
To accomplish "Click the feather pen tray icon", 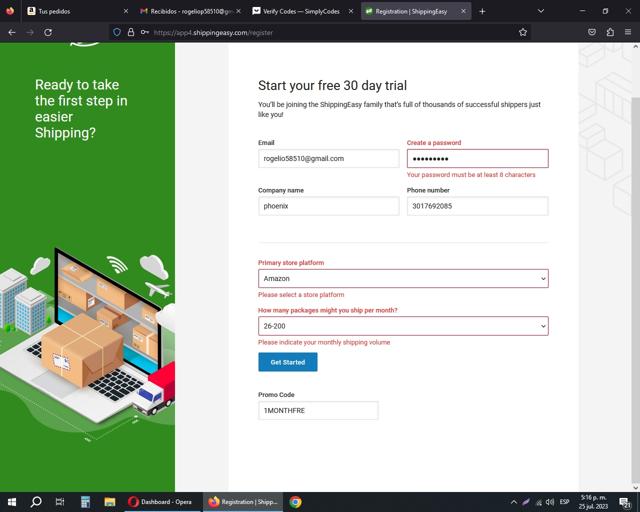I will [526, 502].
